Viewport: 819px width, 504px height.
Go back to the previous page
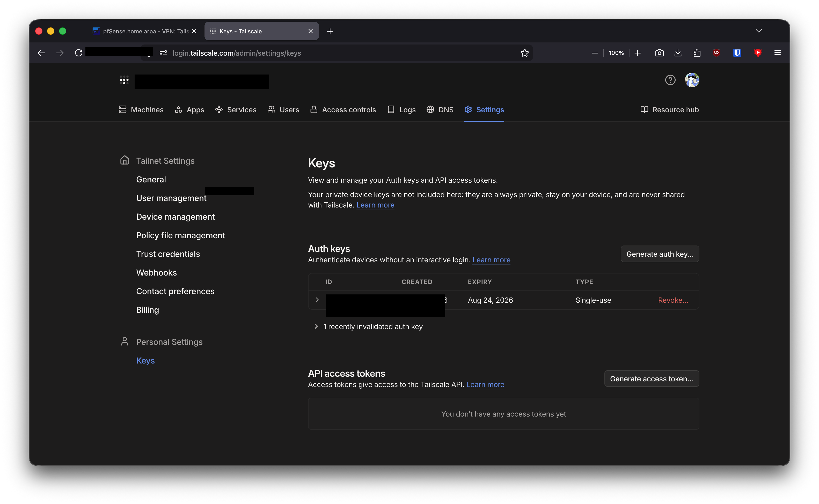tap(41, 53)
